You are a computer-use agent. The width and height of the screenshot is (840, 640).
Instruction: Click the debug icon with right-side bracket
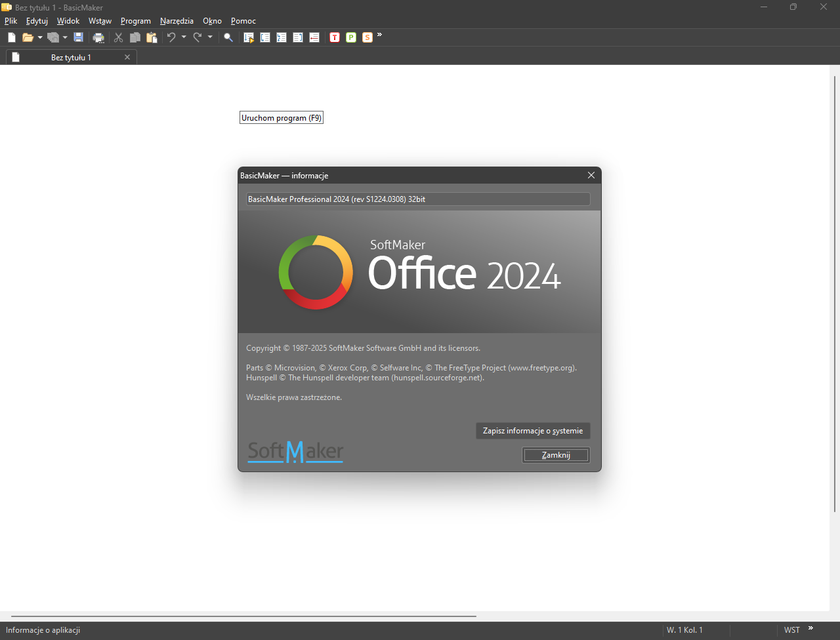coord(298,37)
